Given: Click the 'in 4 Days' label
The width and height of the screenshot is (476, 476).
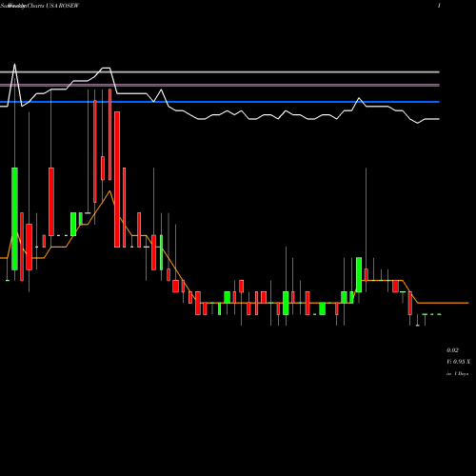Looking at the screenshot, I should coord(457,374).
